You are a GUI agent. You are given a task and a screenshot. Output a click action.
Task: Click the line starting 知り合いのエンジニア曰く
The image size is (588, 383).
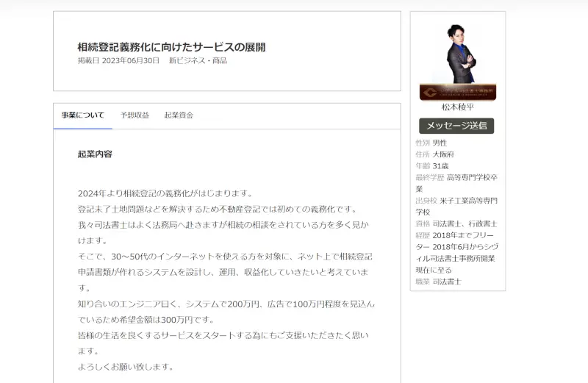pos(226,304)
